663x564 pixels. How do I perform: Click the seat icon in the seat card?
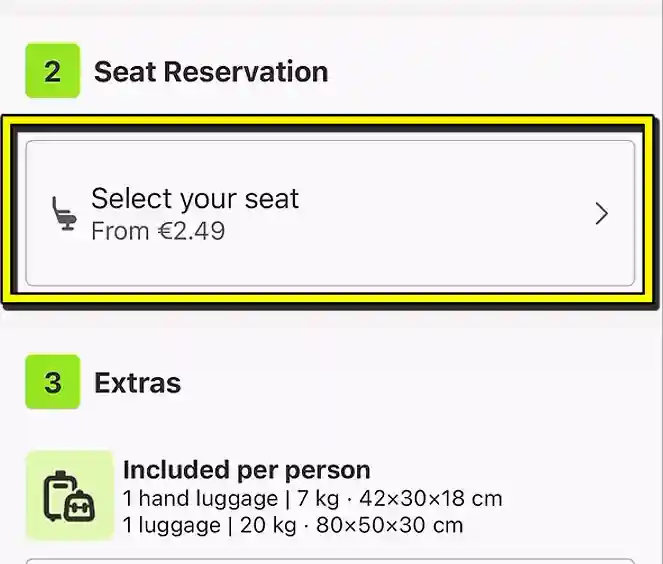65,214
